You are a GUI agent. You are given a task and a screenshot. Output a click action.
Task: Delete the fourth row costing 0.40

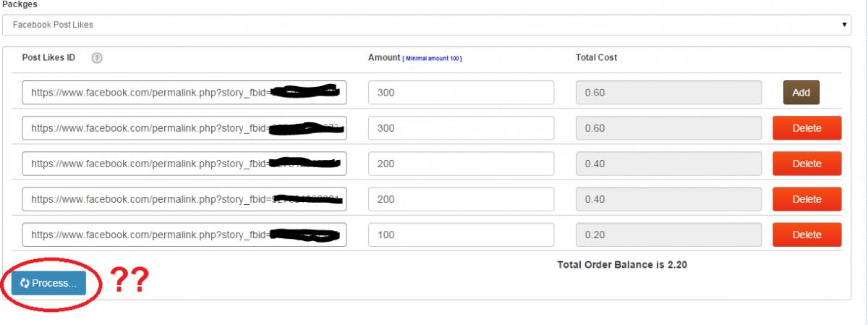tap(807, 199)
